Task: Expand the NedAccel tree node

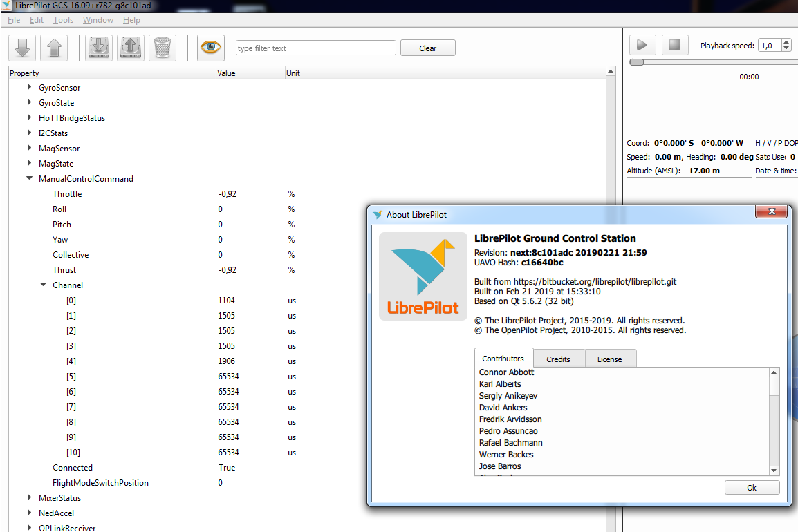Action: coord(30,513)
